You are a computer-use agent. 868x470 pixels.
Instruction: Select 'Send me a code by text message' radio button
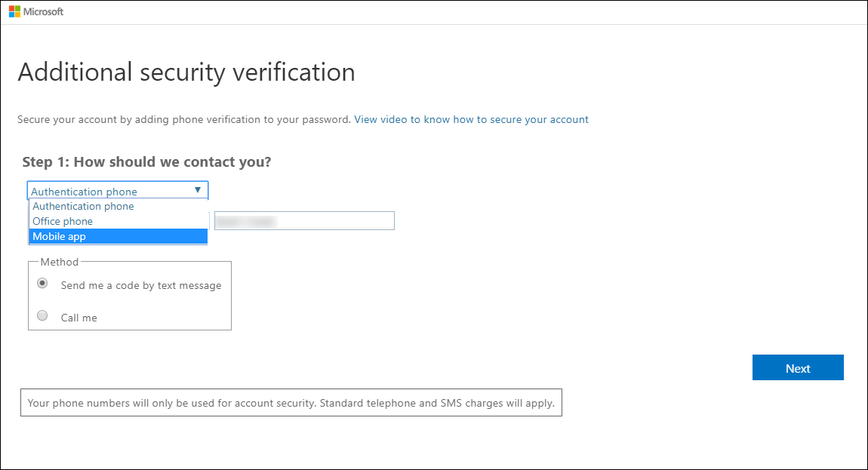click(x=43, y=284)
